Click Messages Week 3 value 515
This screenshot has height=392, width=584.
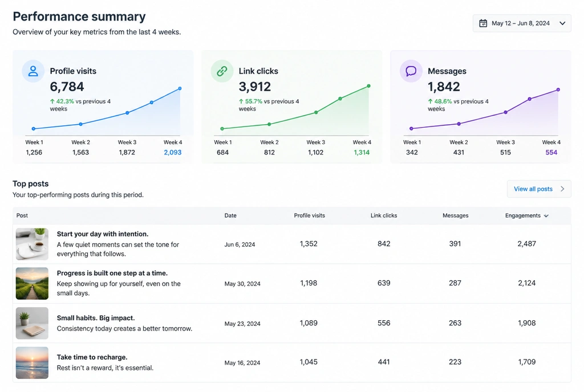coord(505,153)
